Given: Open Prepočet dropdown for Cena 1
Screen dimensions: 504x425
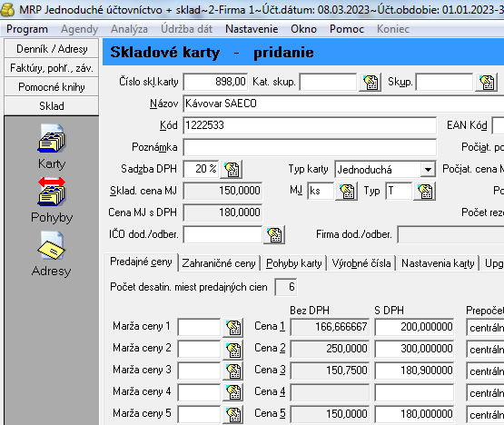Looking at the screenshot, I should coord(485,328).
